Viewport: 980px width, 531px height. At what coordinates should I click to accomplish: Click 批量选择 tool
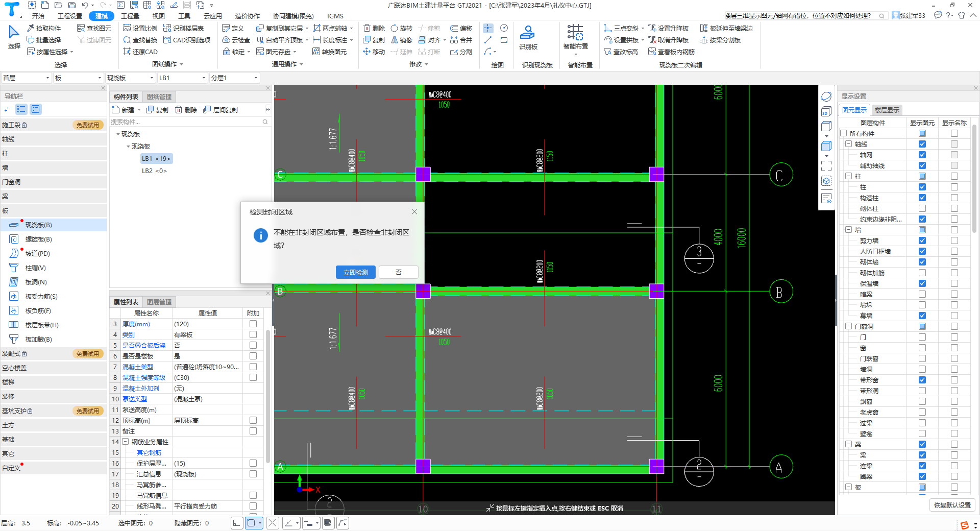(44, 40)
